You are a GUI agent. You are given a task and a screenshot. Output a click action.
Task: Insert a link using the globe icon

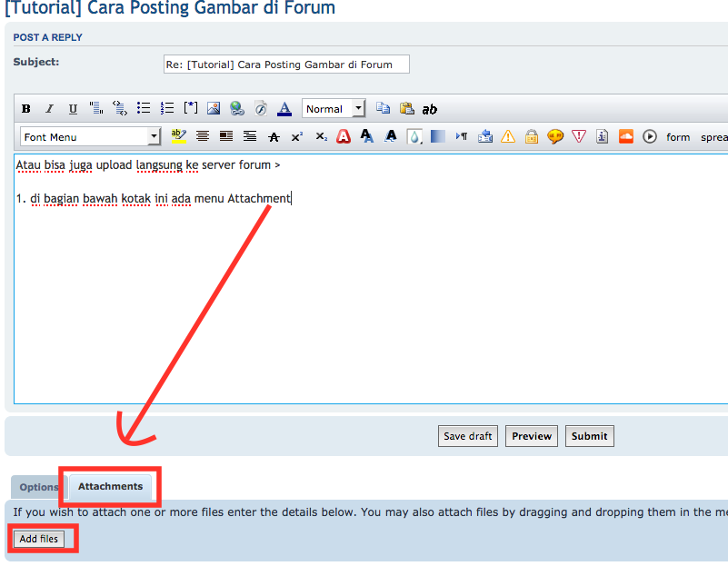237,109
